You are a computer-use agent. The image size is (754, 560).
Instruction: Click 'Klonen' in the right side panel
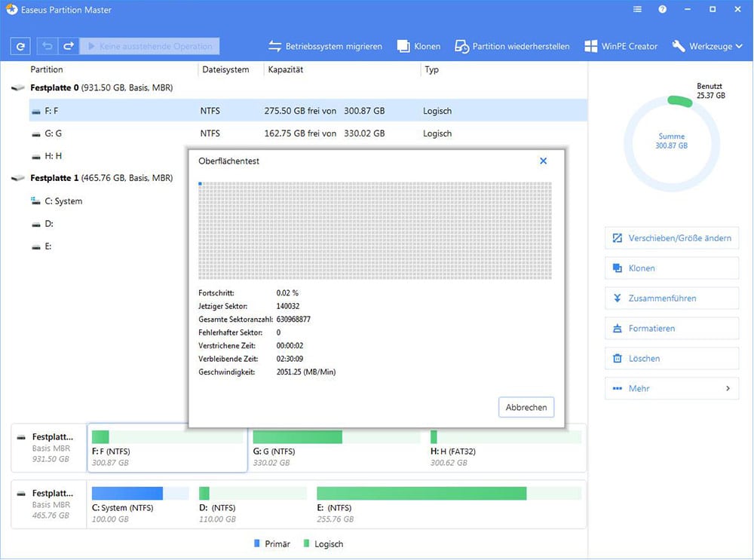coord(672,268)
